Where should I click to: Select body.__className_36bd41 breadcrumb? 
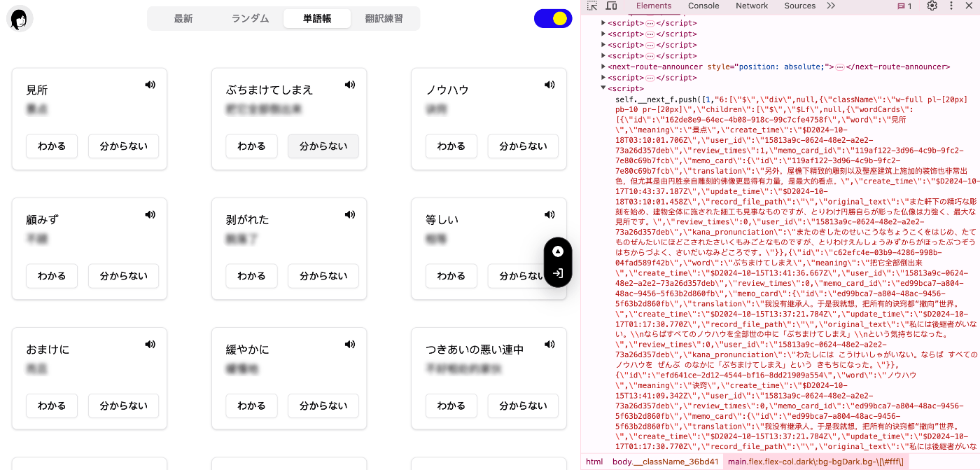pos(666,462)
